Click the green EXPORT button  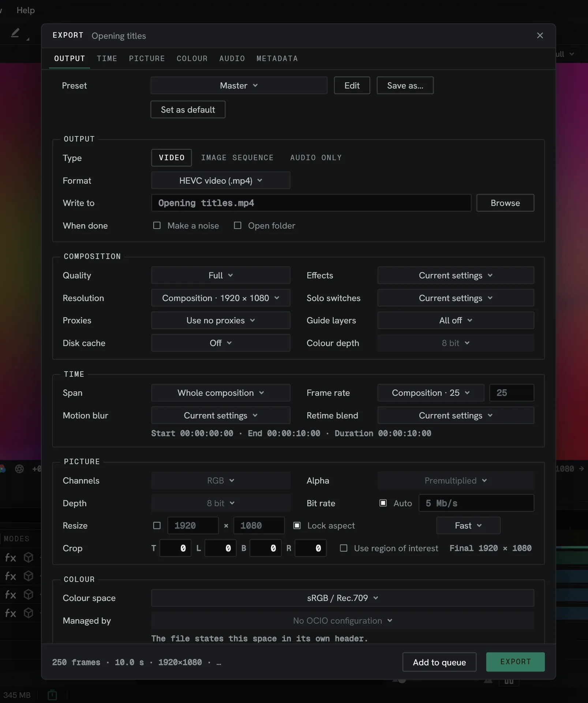516,662
